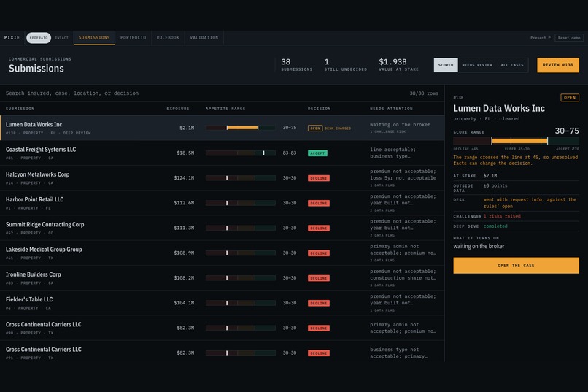Image resolution: width=588 pixels, height=392 pixels.
Task: Click the Accept badge for Coastal Freight
Action: (x=317, y=153)
